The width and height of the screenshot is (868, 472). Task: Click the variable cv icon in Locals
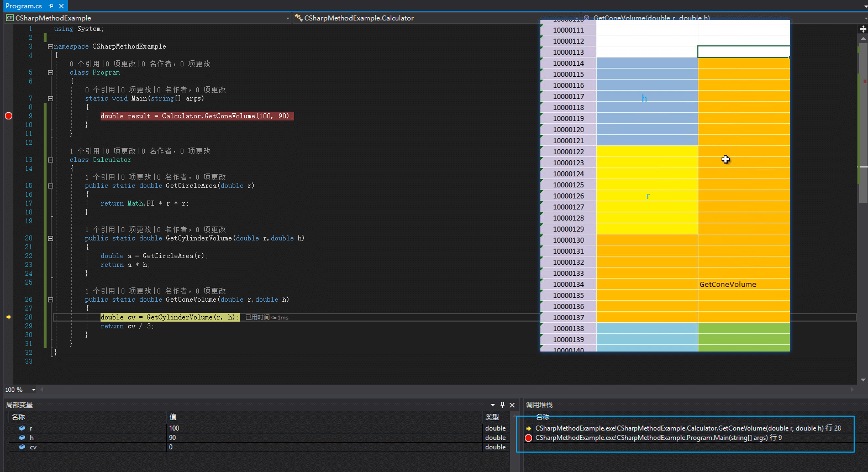click(22, 447)
